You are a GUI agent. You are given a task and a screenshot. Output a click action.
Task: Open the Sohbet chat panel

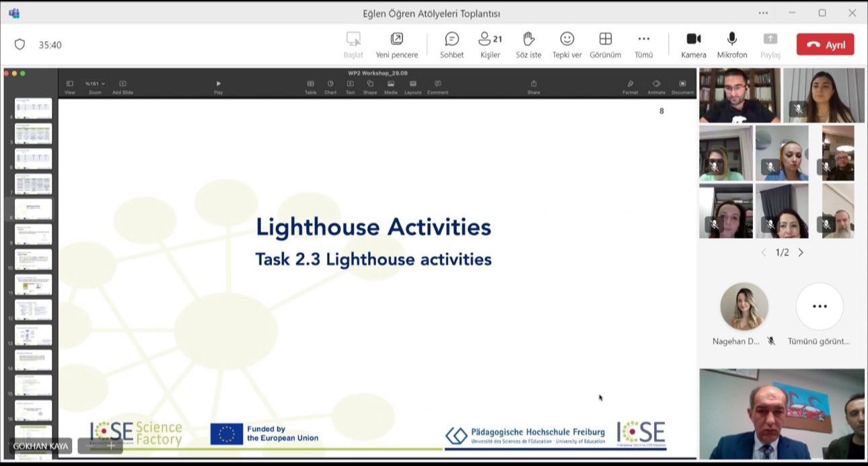coord(451,44)
